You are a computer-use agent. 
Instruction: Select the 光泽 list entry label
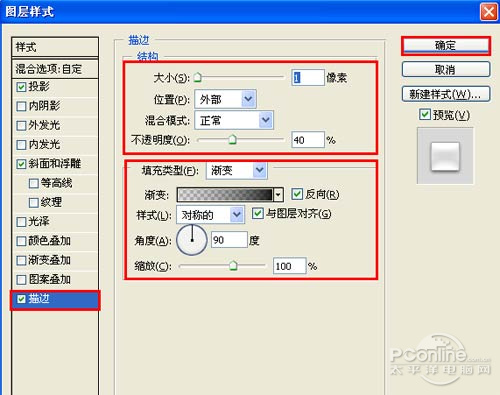pyautogui.click(x=39, y=221)
